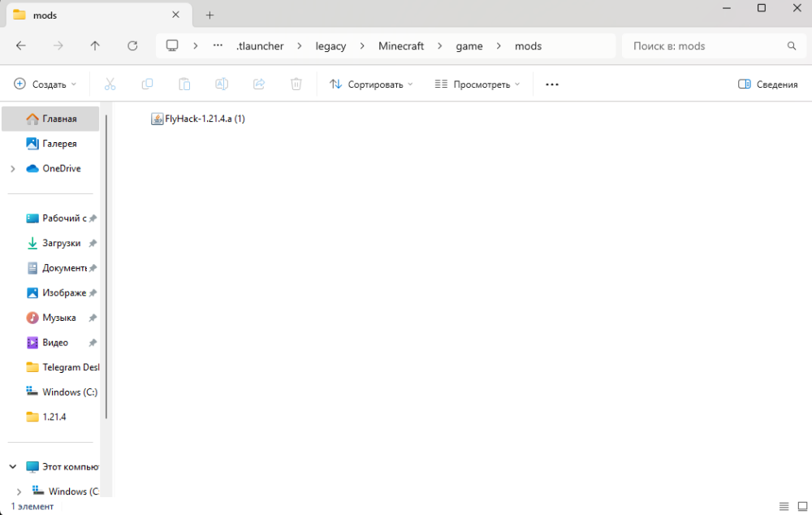Image resolution: width=812 pixels, height=515 pixels.
Task: Click the magnifier search icon
Action: coord(791,46)
